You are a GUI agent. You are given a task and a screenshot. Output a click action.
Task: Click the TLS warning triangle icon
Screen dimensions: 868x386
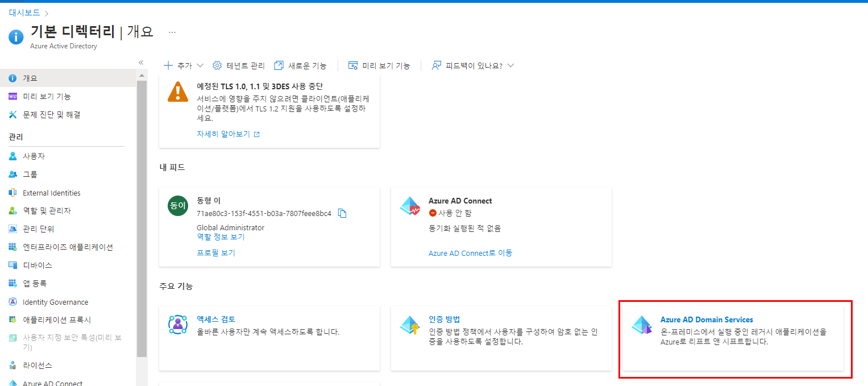point(178,92)
